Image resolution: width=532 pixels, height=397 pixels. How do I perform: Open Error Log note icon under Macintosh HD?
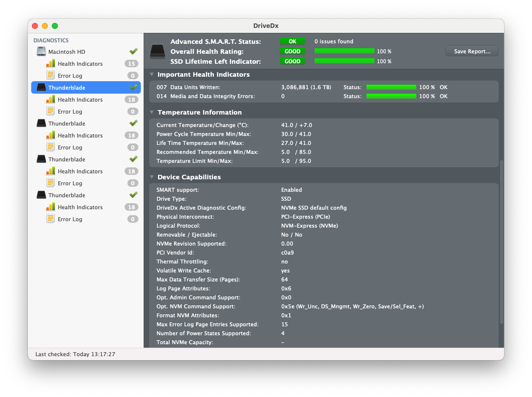click(x=50, y=75)
